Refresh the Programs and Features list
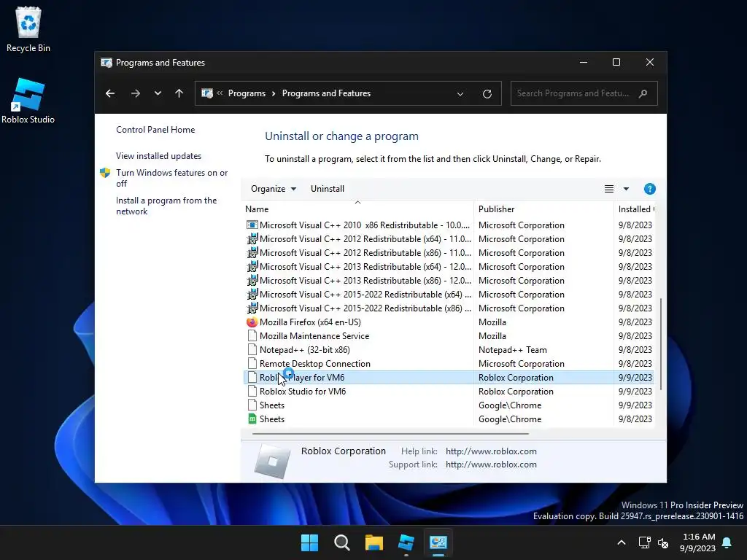Image resolution: width=747 pixels, height=560 pixels. [x=487, y=94]
